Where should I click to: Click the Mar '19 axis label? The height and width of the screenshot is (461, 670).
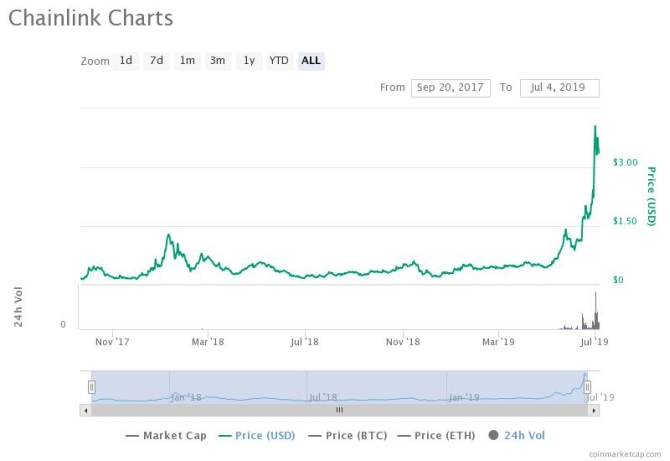[498, 342]
